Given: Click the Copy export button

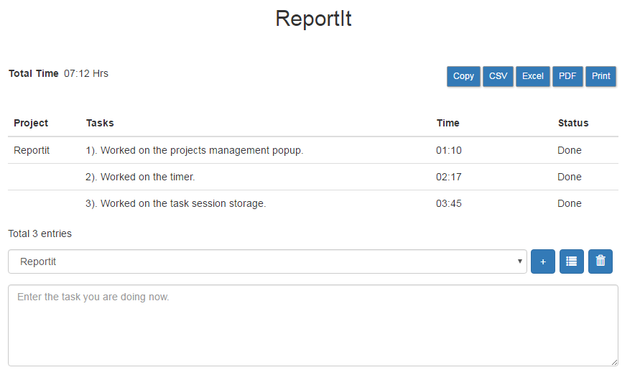Looking at the screenshot, I should coord(463,76).
